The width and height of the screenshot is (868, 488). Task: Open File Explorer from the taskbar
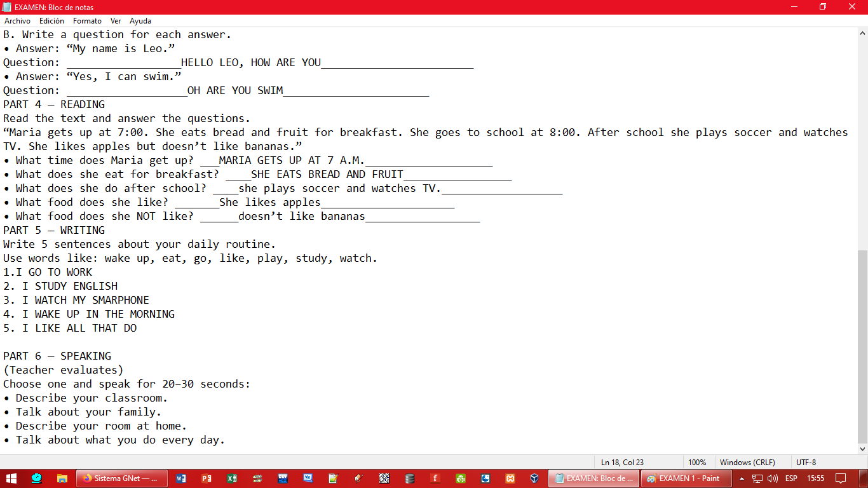tap(62, 478)
